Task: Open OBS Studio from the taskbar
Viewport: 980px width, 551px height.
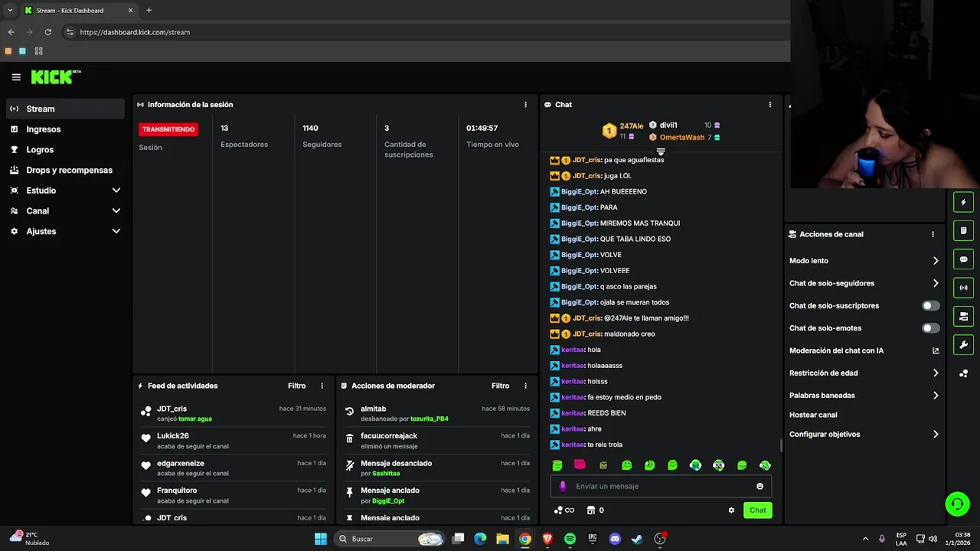Action: click(x=660, y=539)
